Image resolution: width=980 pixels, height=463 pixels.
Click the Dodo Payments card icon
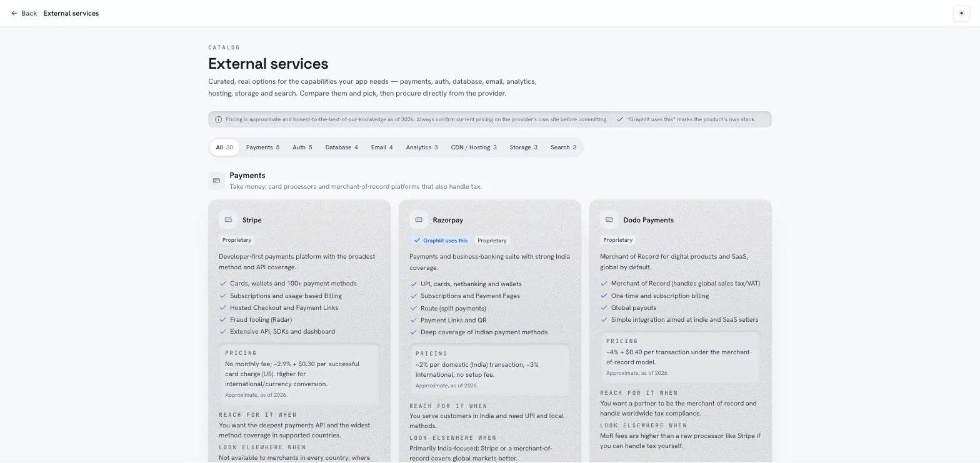609,220
